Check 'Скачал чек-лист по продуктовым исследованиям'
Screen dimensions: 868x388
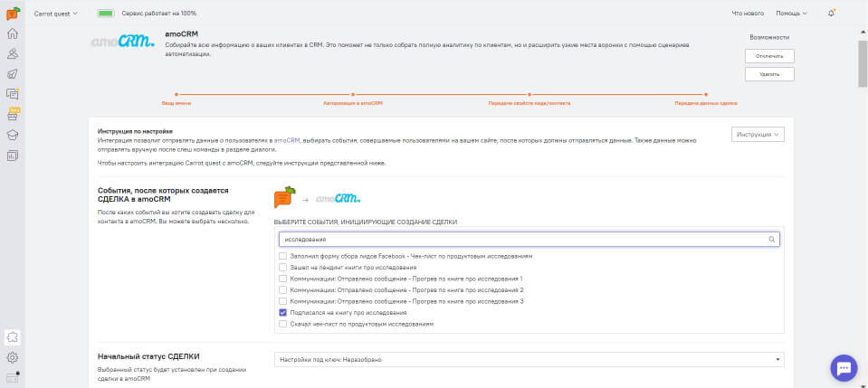pyautogui.click(x=283, y=324)
